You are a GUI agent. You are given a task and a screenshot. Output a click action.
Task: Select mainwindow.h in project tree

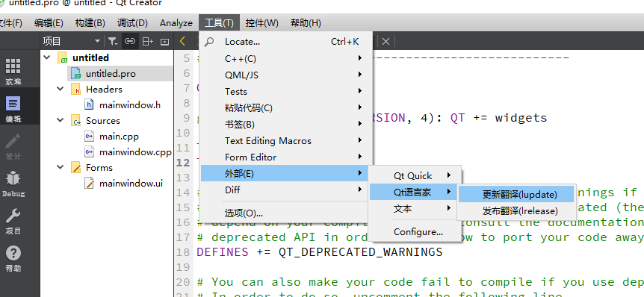(129, 104)
